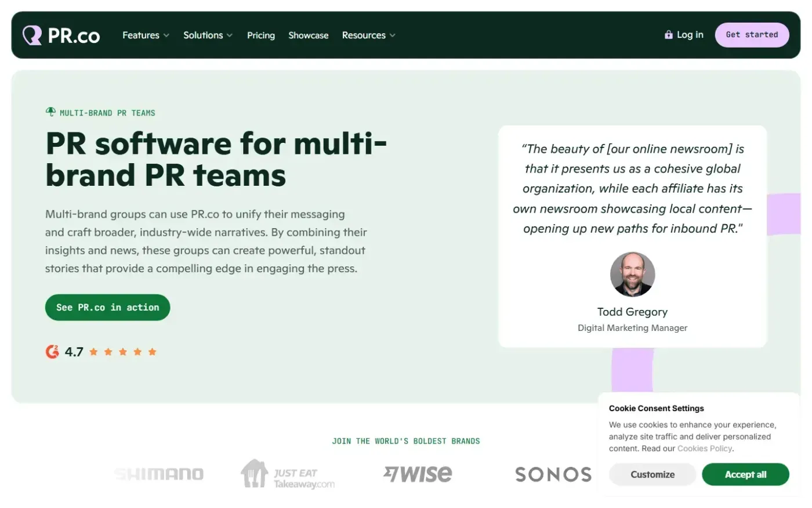Click Todd Gregory's profile photo
Image resolution: width=812 pixels, height=508 pixels.
click(x=633, y=274)
